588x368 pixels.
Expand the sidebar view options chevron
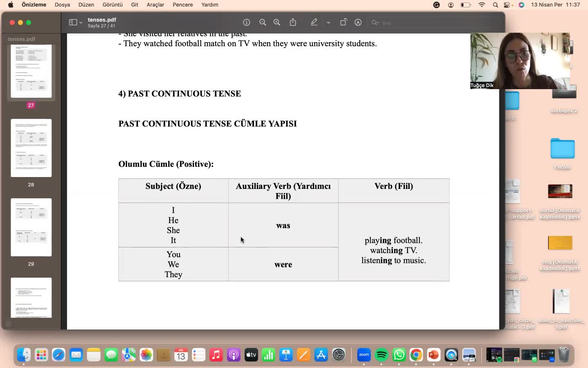click(x=81, y=22)
